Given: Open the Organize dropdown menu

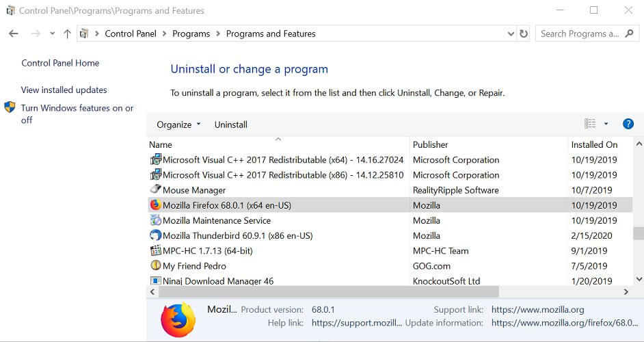Looking at the screenshot, I should [178, 124].
